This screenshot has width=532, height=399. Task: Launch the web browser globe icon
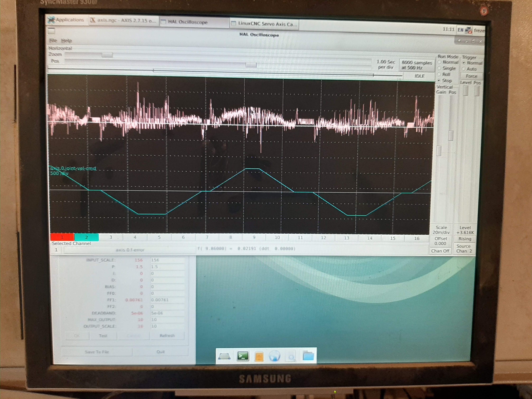274,356
